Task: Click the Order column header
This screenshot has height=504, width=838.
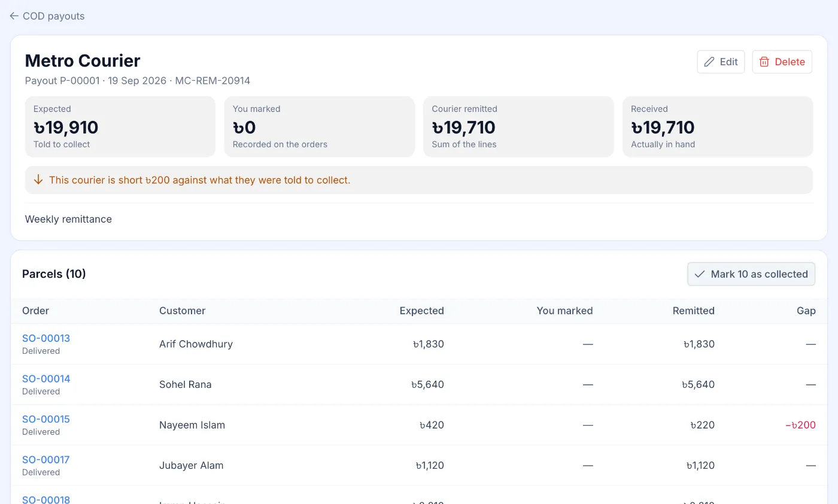Action: coord(36,311)
